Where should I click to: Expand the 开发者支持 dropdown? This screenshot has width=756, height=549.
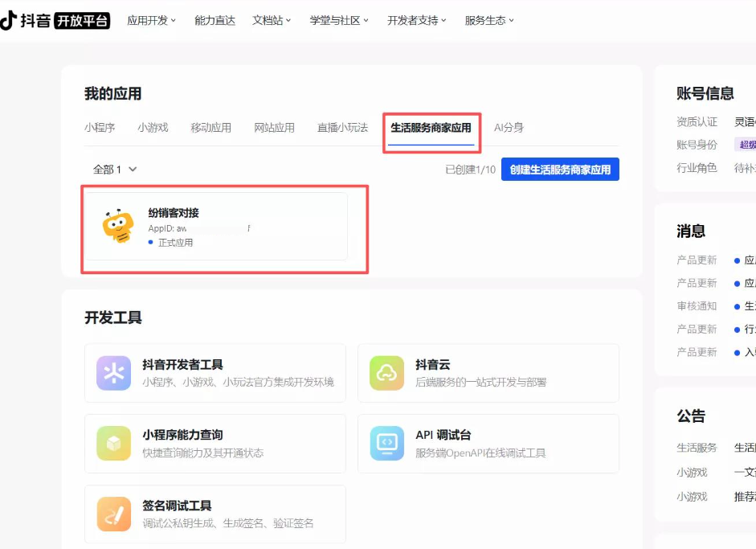tap(417, 20)
